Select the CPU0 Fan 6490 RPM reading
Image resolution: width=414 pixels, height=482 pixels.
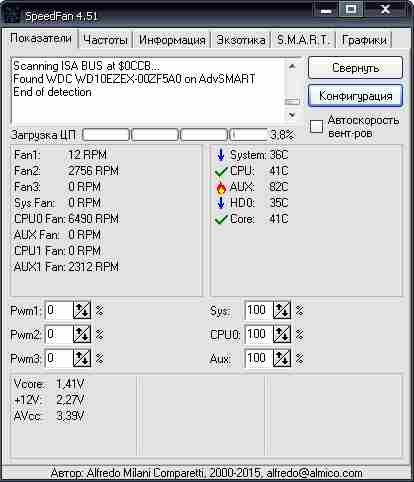click(x=66, y=219)
